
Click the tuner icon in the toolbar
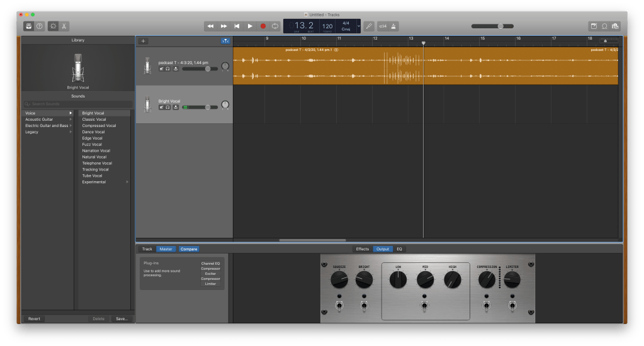click(x=369, y=26)
